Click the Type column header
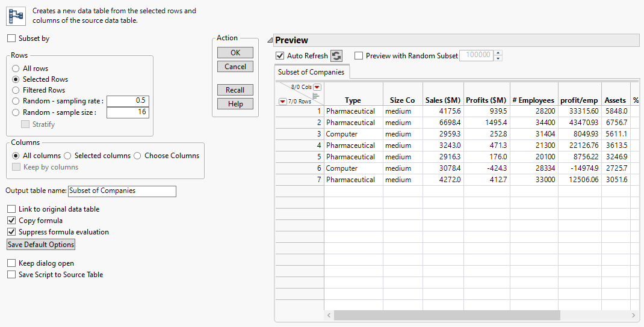 point(353,100)
